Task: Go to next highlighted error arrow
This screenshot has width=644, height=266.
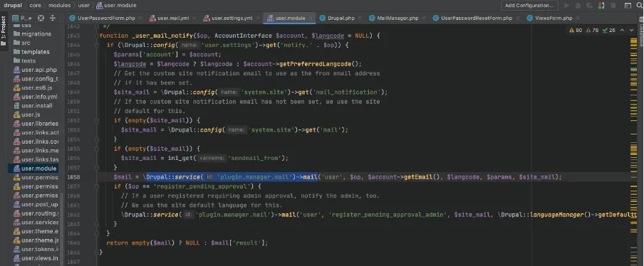Action: tap(632, 30)
